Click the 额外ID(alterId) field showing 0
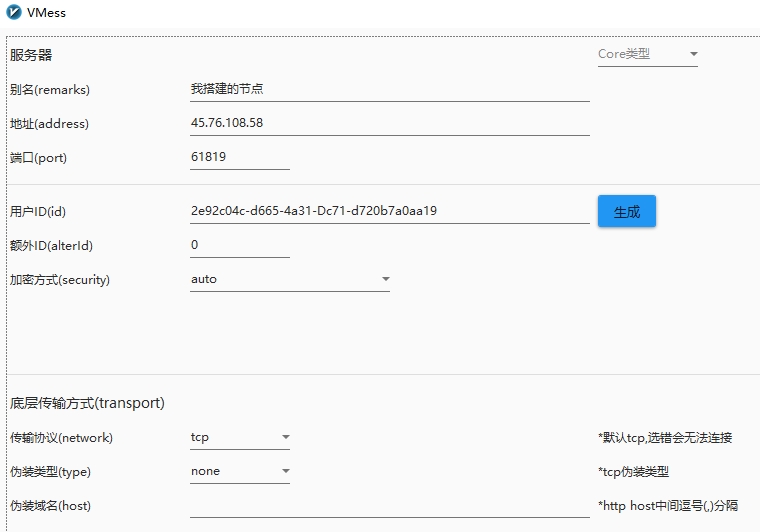This screenshot has width=760, height=532. 240,245
